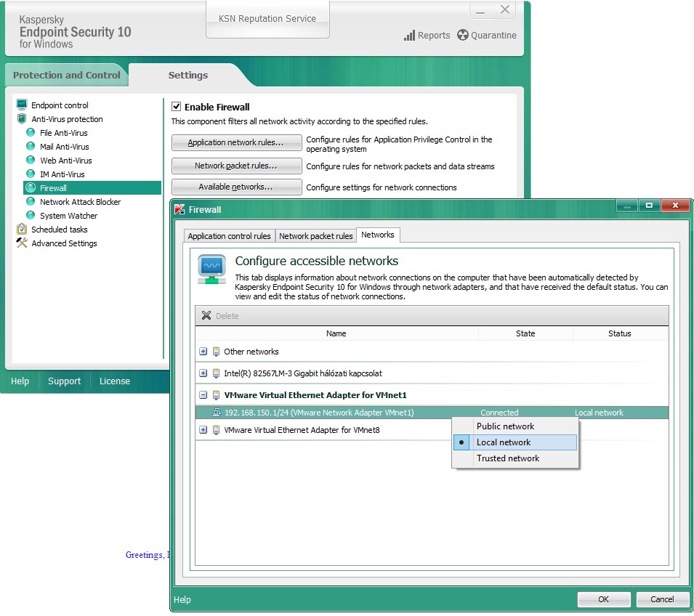Screen dimensions: 694x616
Task: Click File Anti-Virus status circle icon
Action: (31, 132)
